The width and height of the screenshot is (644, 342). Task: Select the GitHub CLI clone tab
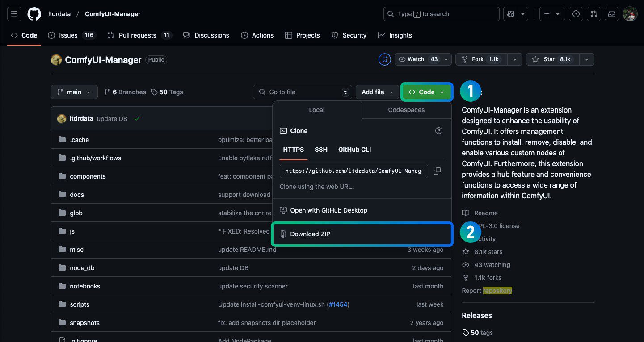coord(355,150)
